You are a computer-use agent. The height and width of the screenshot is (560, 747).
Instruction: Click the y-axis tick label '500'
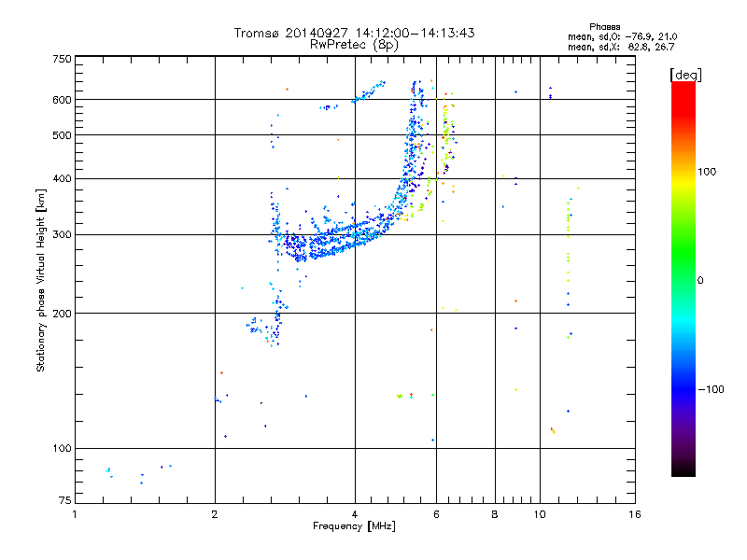click(x=63, y=135)
